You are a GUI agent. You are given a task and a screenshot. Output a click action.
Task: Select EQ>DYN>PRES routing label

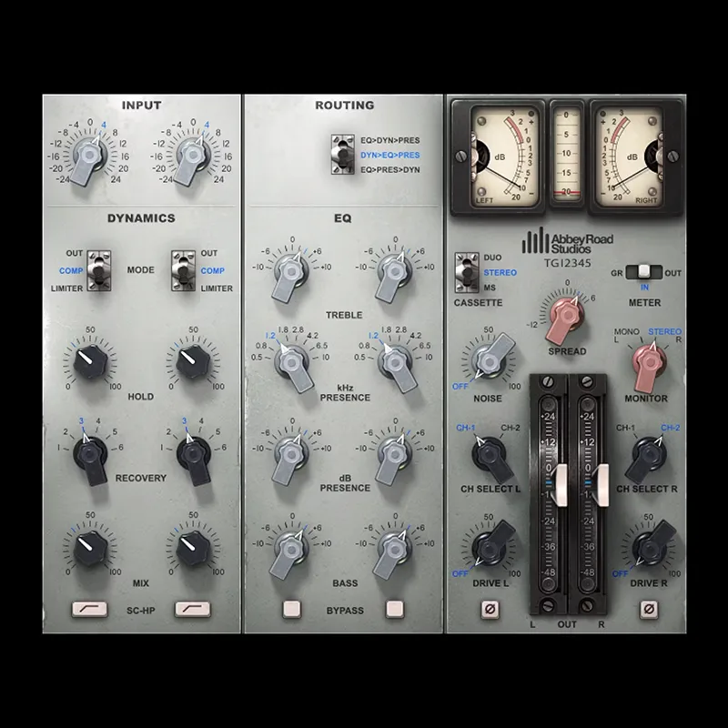pos(390,140)
